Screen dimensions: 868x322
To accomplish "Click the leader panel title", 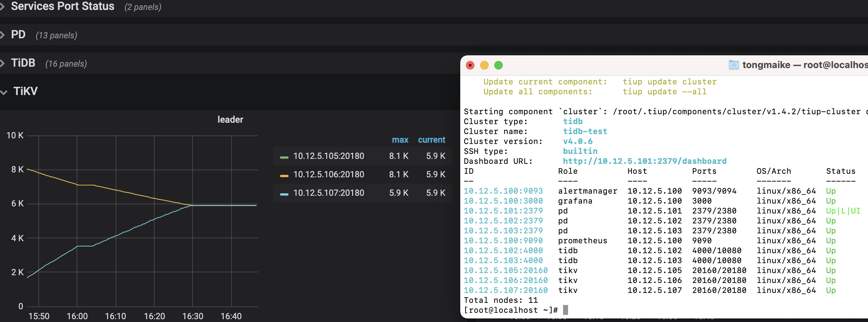I will click(230, 120).
